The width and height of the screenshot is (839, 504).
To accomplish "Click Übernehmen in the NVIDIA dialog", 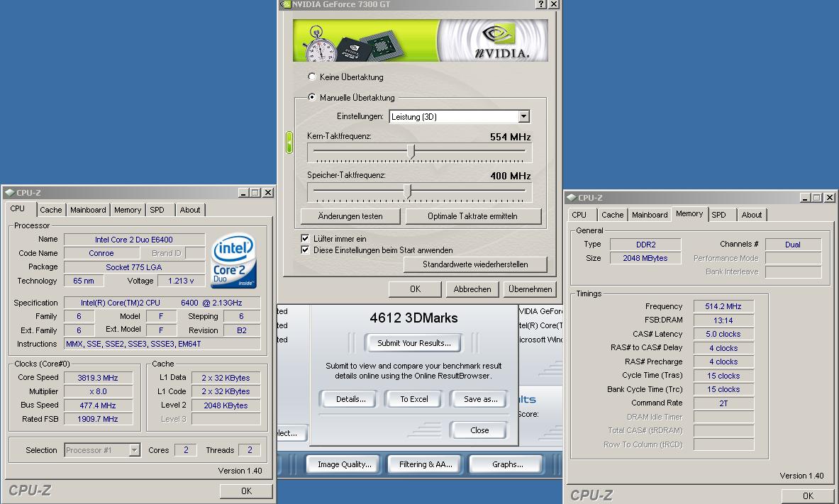I will point(530,289).
